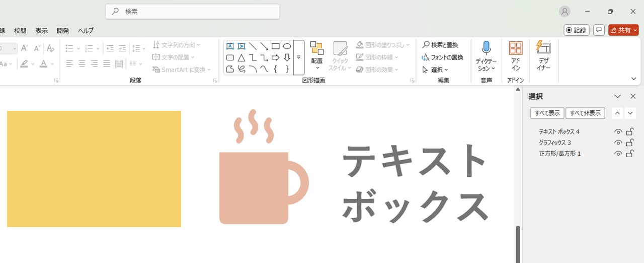
Task: Choose the oval shape in gallery
Action: (x=287, y=46)
